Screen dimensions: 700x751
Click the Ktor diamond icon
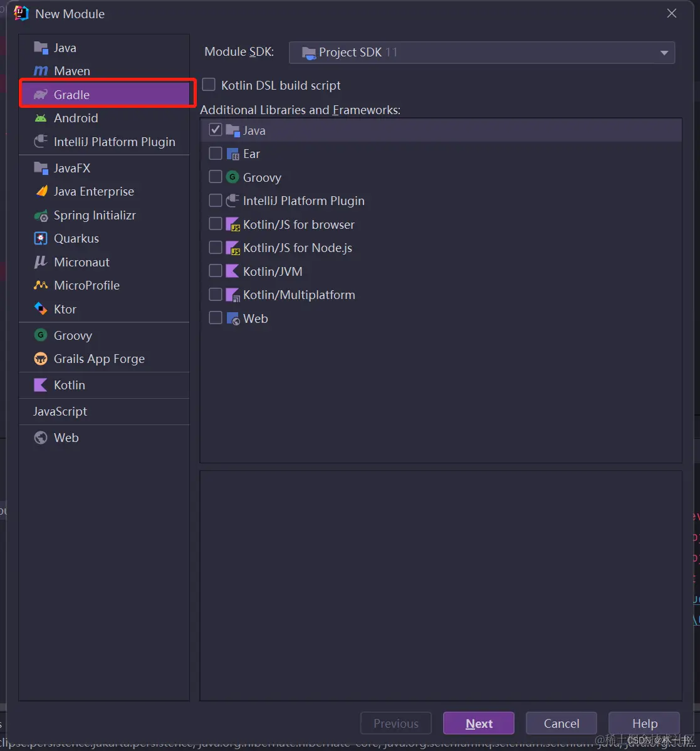[41, 309]
